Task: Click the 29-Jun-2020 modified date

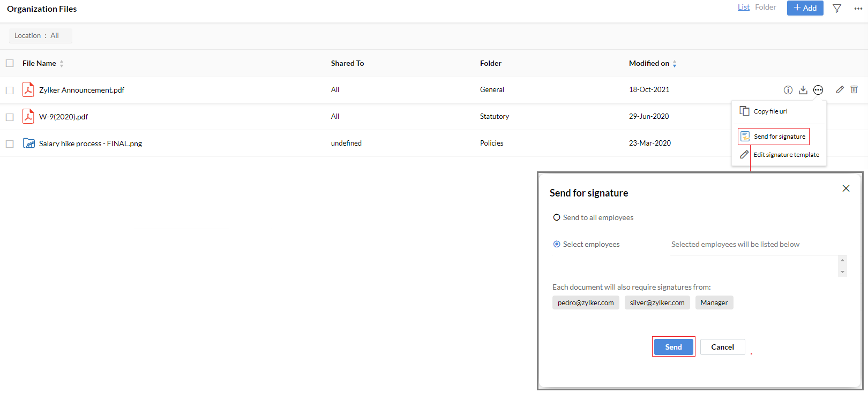Action: 649,116
